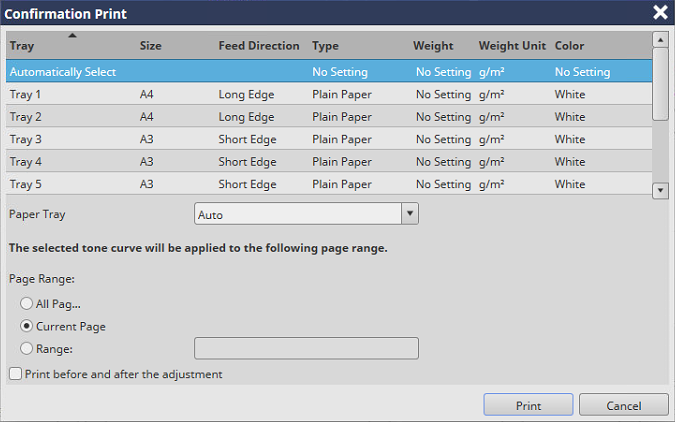Screen dimensions: 675x422
Task: Choose the Range radio button
Action: (25, 348)
